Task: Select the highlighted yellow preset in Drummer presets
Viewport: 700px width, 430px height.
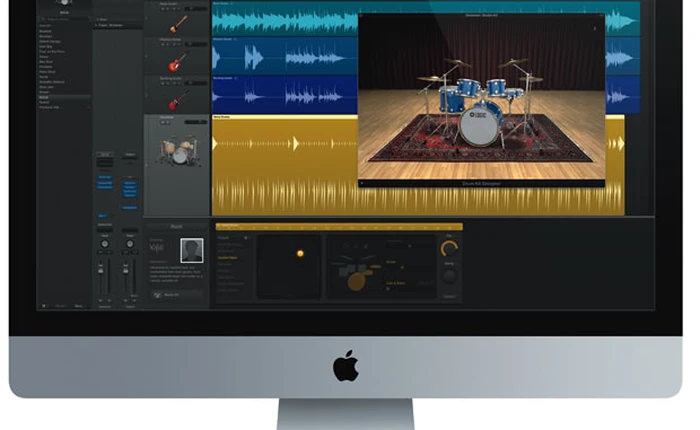Action: (228, 258)
